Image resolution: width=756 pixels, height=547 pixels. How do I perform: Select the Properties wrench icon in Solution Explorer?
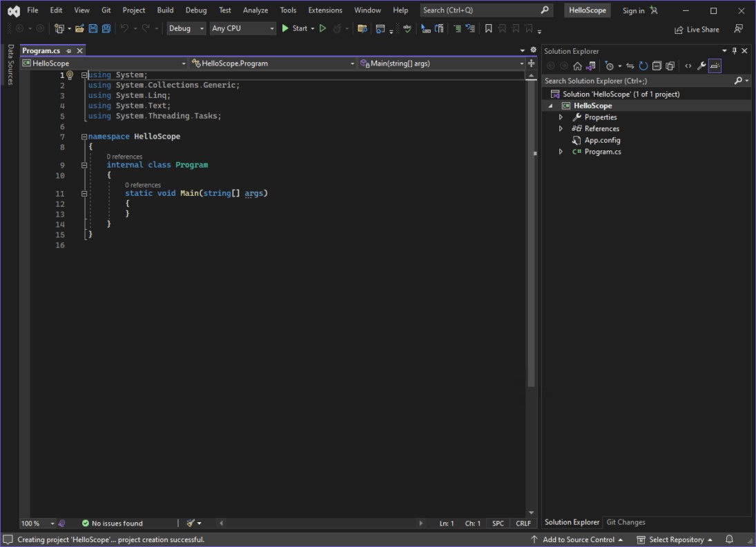(701, 66)
